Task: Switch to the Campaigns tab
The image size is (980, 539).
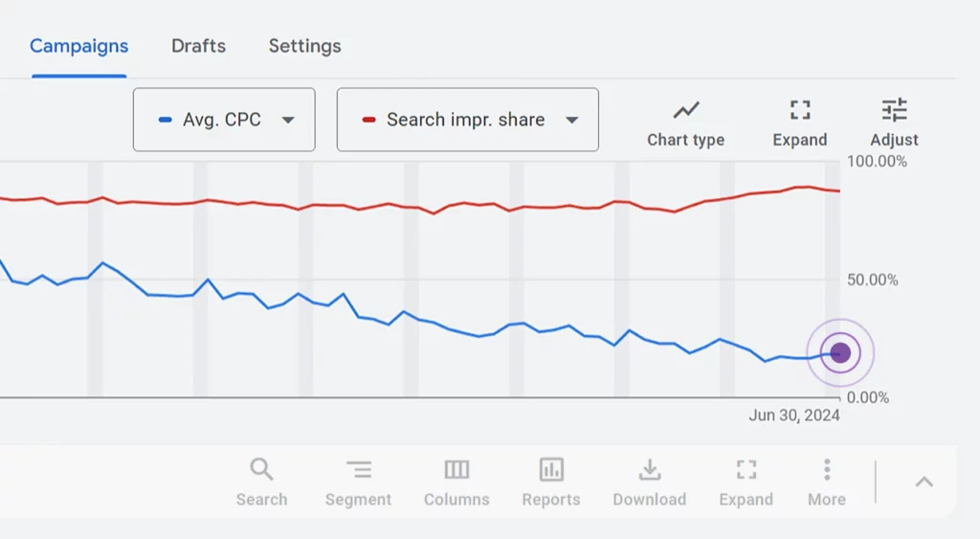Action: pyautogui.click(x=78, y=46)
